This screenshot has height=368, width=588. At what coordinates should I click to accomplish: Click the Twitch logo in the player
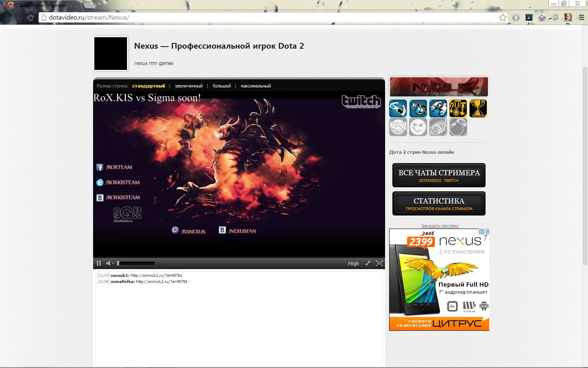[361, 101]
